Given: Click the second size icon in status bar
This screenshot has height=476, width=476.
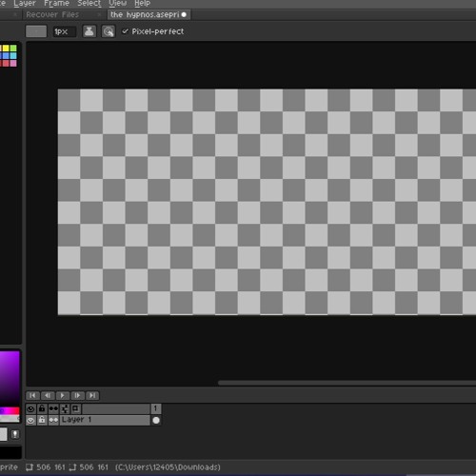Looking at the screenshot, I should tap(73, 467).
